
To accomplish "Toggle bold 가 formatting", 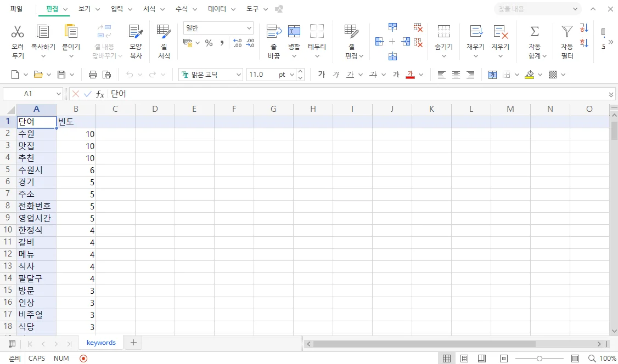I will tap(322, 75).
